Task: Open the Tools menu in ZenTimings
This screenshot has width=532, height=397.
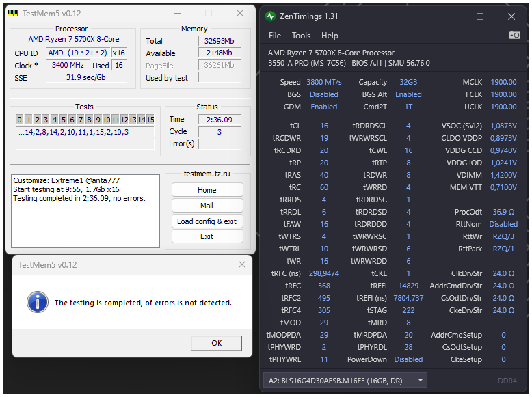Action: coord(301,36)
